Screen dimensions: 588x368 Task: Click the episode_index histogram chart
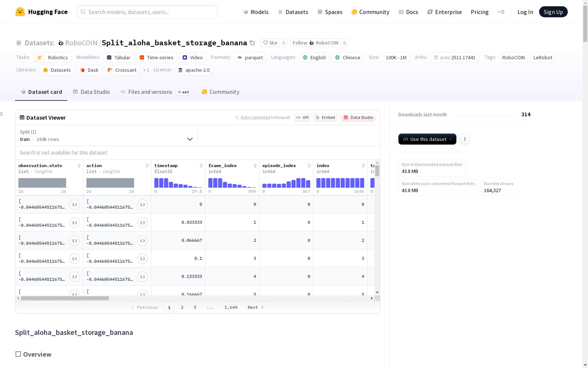pyautogui.click(x=286, y=183)
